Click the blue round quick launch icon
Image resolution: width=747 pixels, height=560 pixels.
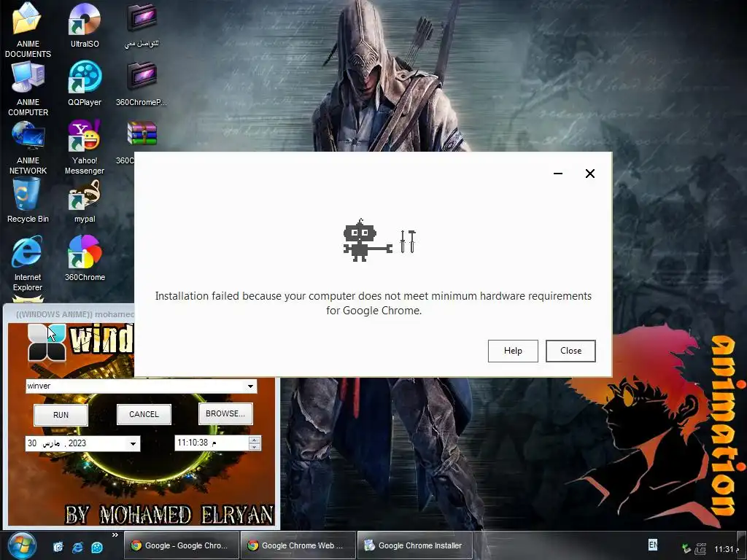click(x=97, y=547)
